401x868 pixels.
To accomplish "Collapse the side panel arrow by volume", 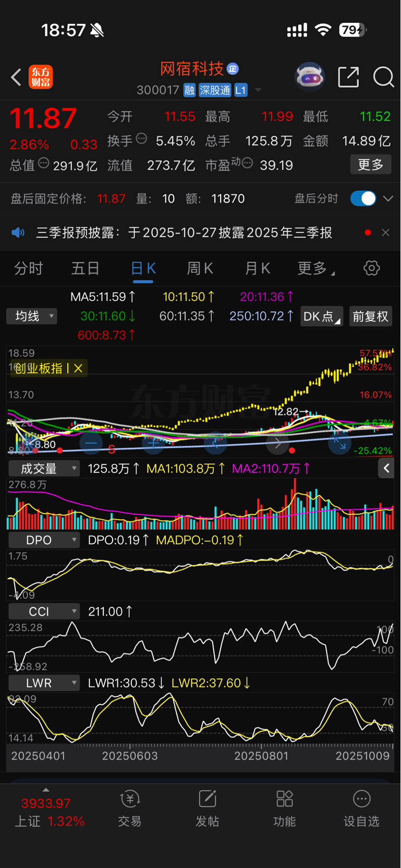I will [386, 469].
